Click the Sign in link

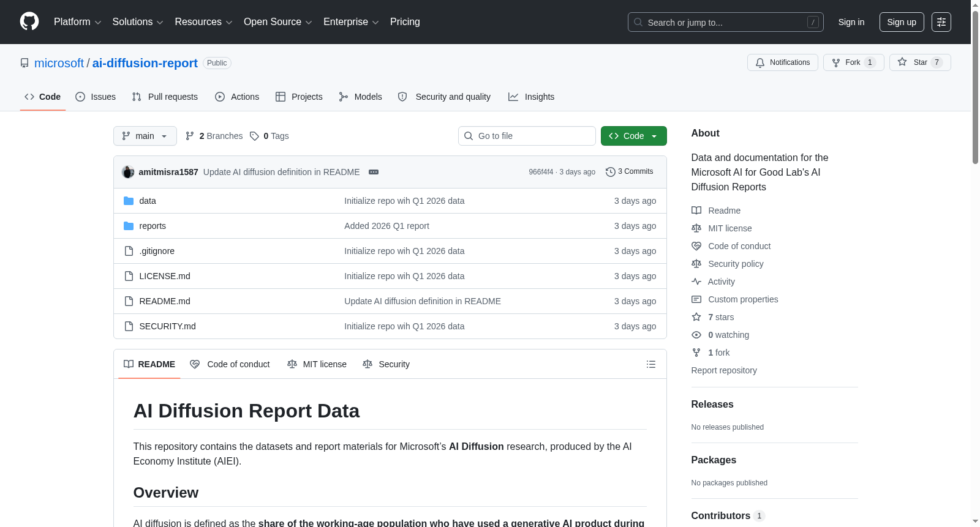pyautogui.click(x=851, y=22)
